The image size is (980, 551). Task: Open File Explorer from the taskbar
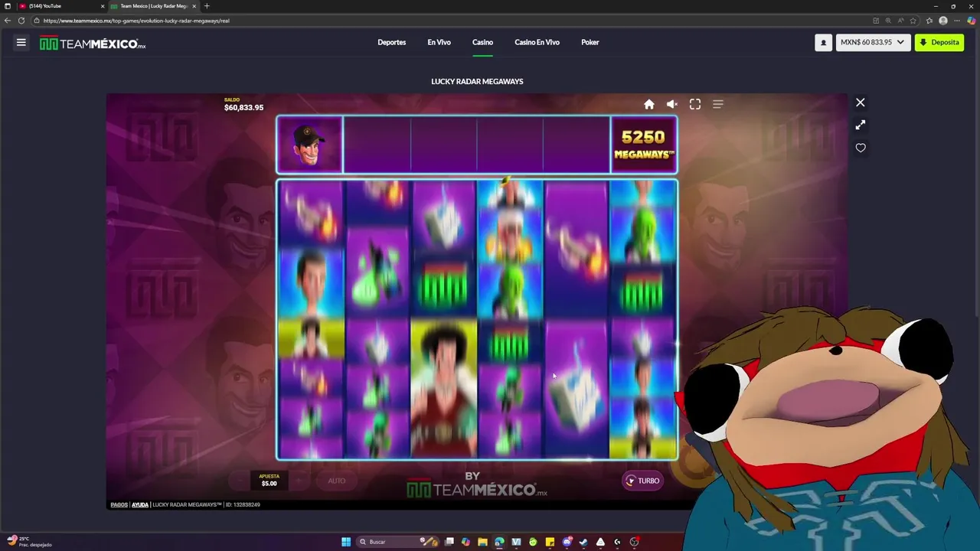[x=482, y=542]
